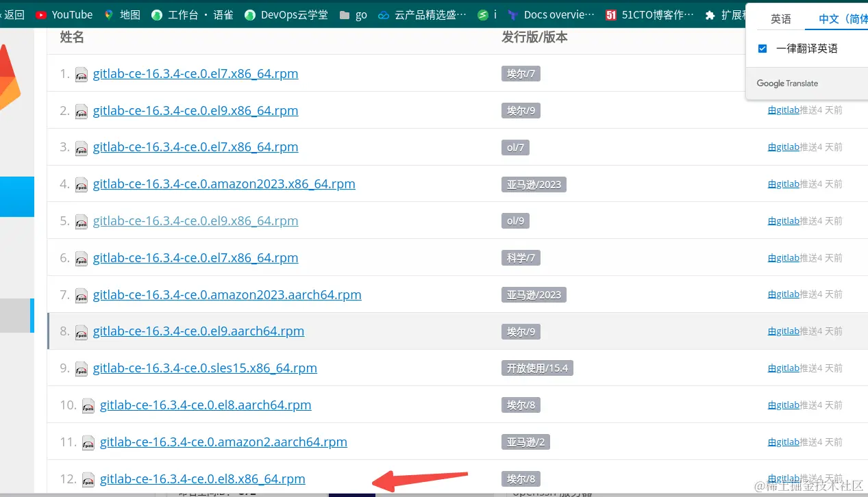Click the rpm icon beside el8.aarch64 package
The image size is (868, 497).
[88, 406]
